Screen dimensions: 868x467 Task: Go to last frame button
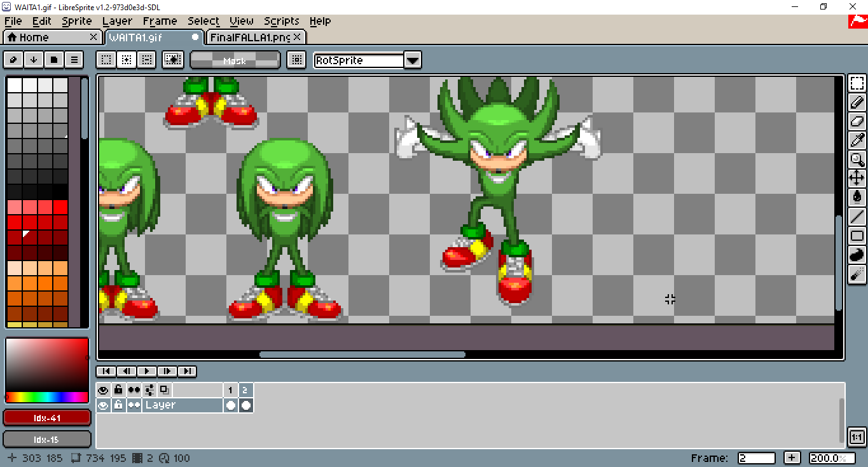pyautogui.click(x=187, y=371)
